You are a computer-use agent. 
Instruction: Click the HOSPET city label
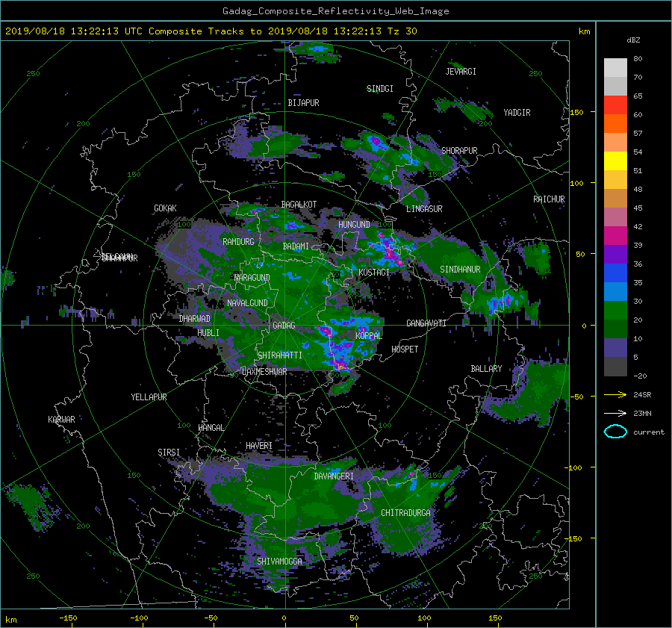coord(405,349)
